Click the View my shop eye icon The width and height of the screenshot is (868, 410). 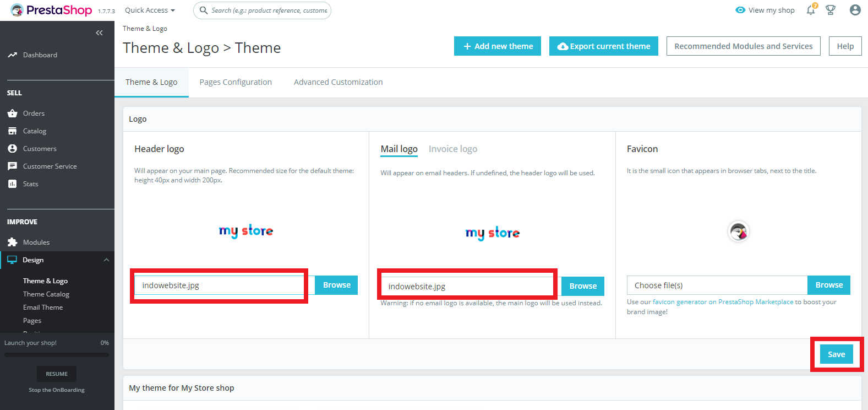[x=740, y=10]
